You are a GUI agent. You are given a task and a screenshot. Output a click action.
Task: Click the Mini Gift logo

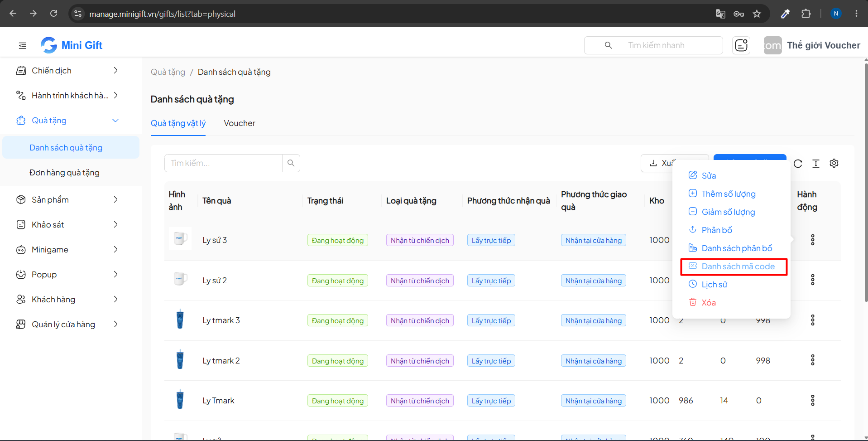click(x=72, y=45)
